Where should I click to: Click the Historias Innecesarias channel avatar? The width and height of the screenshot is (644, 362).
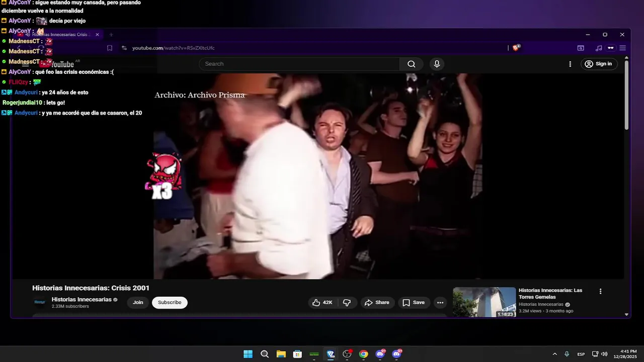(39, 302)
